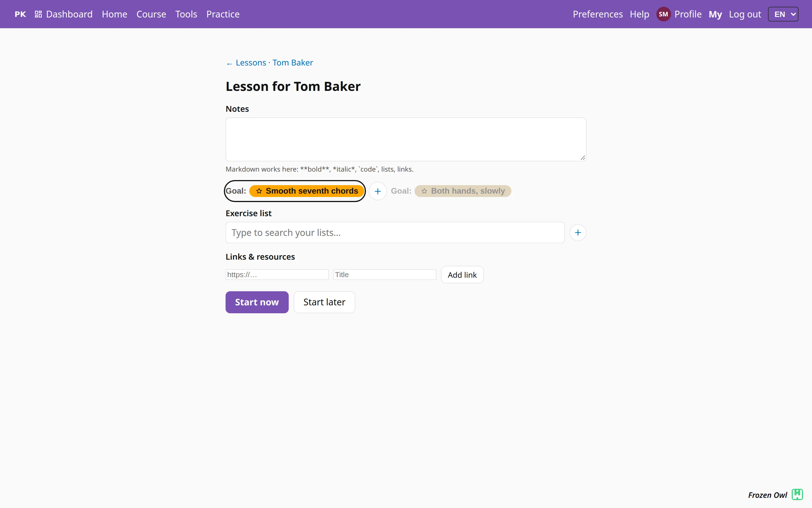
Task: Focus the link Title field
Action: pos(385,275)
